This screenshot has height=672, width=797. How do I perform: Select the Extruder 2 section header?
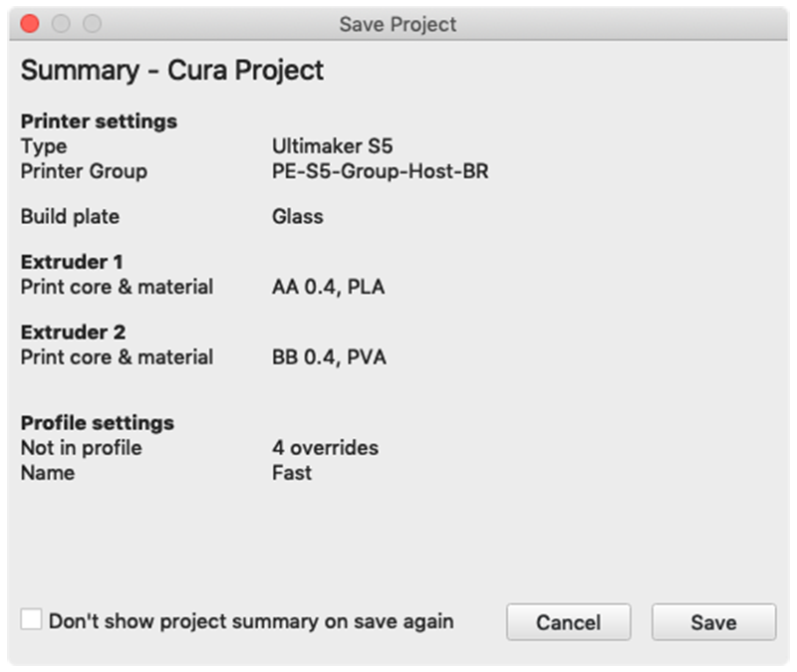(73, 333)
